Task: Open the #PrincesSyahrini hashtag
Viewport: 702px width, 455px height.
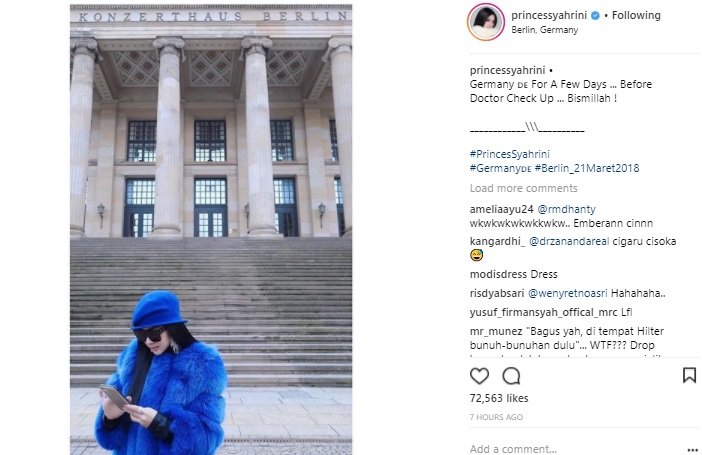Action: pos(509,154)
